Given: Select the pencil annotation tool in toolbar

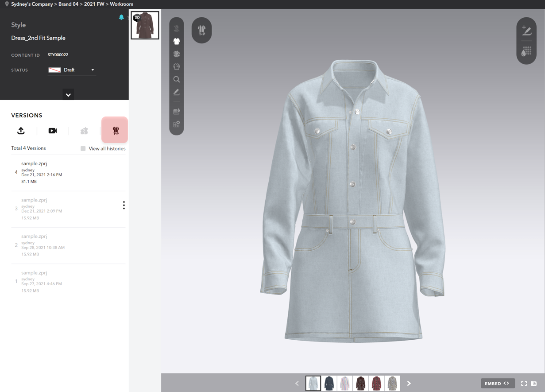Looking at the screenshot, I should [x=177, y=92].
